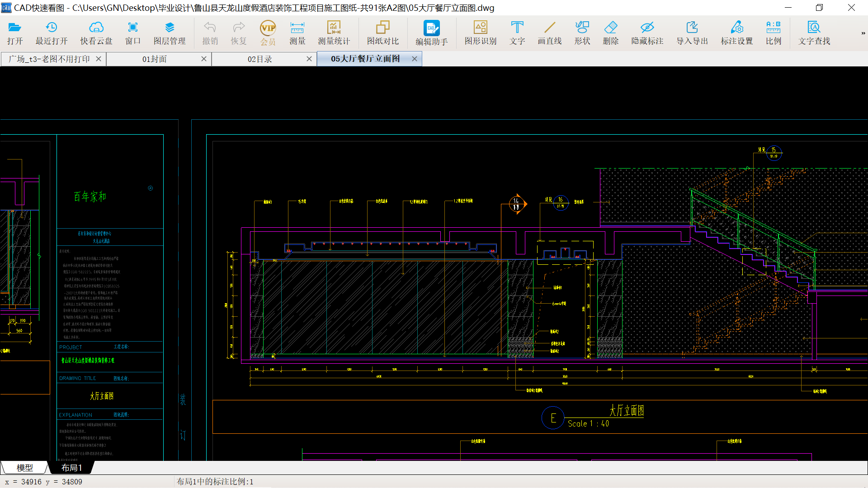Select the 删除 eraser tool
This screenshot has width=868, height=488.
coord(611,33)
